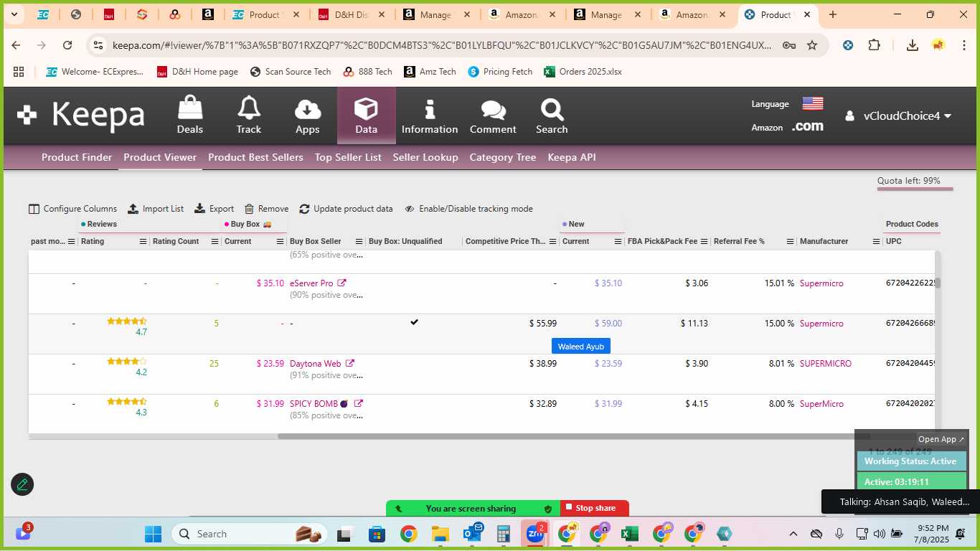This screenshot has height=551, width=980.
Task: Open the Rating Count column menu
Action: 215,242
